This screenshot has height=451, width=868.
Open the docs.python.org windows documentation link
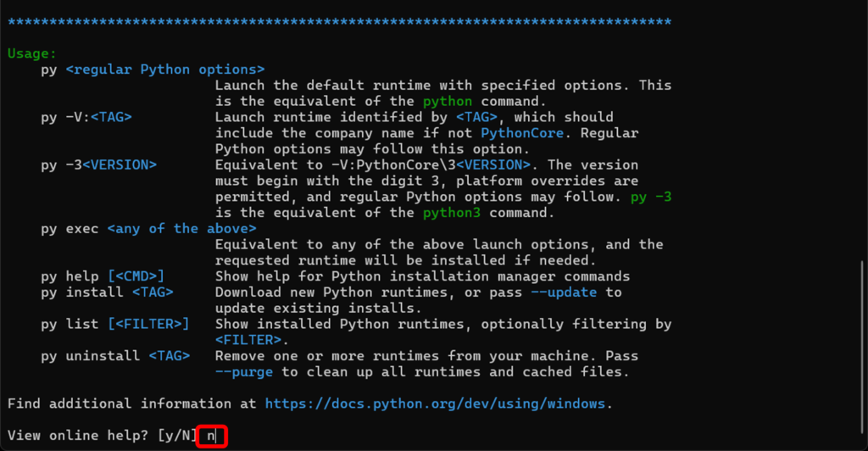(x=437, y=404)
